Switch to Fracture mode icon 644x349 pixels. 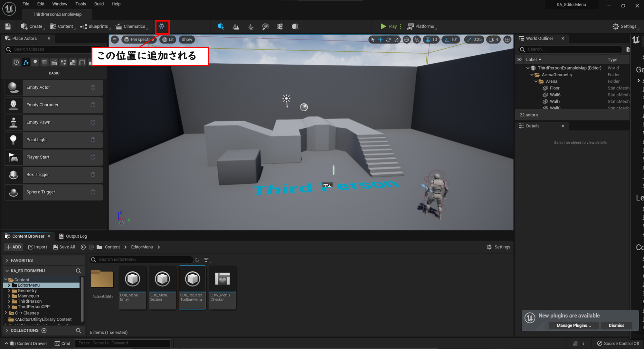pos(280,26)
